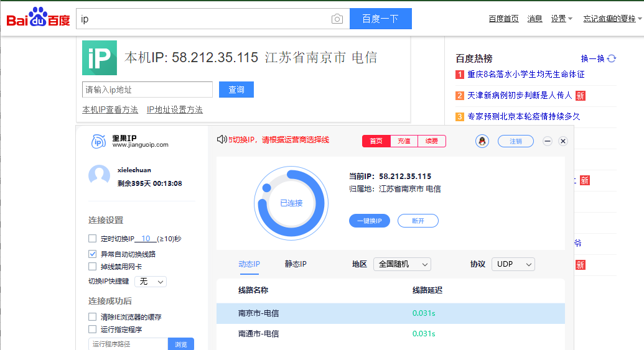The width and height of the screenshot is (644, 350).
Task: Click hot list rank 3 badge
Action: 460,116
